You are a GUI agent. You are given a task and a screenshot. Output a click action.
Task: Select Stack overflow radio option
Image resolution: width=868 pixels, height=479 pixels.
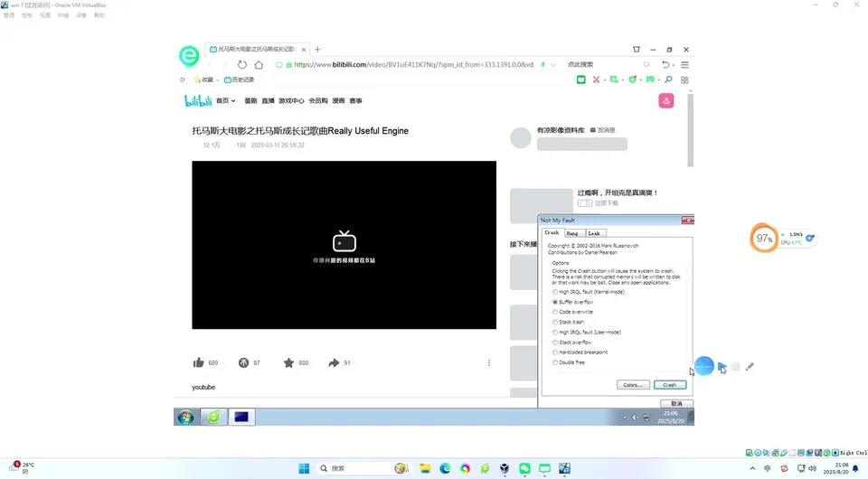pyautogui.click(x=555, y=343)
